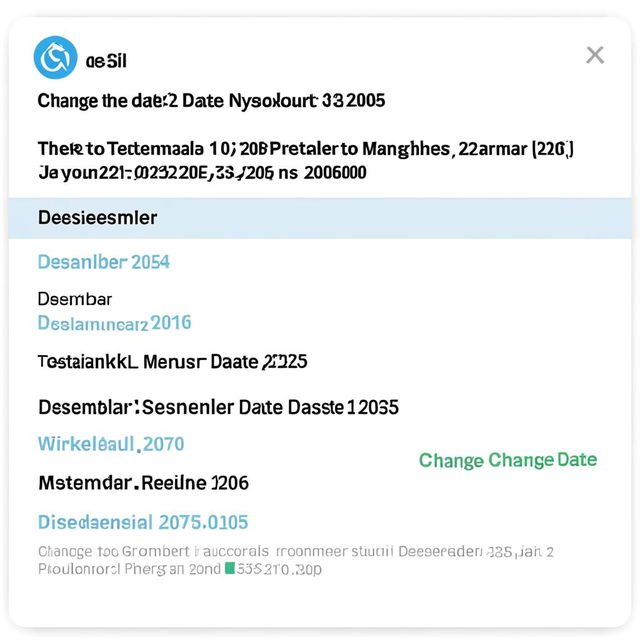Click the paragraph starting 'Thek to Tetemaala'
640x640 pixels.
point(306,161)
